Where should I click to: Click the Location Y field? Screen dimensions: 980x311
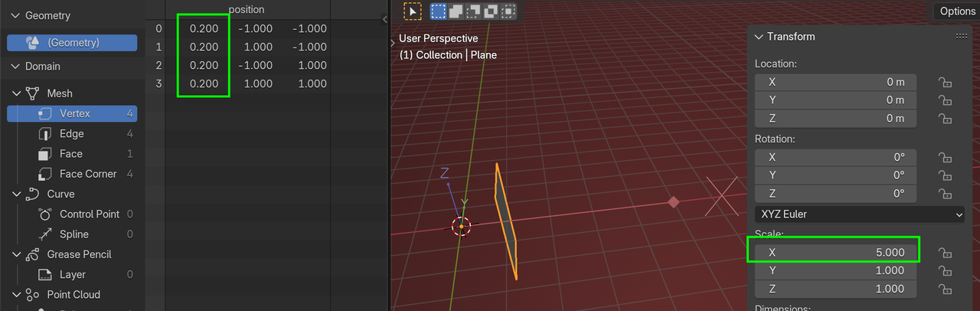tap(836, 100)
